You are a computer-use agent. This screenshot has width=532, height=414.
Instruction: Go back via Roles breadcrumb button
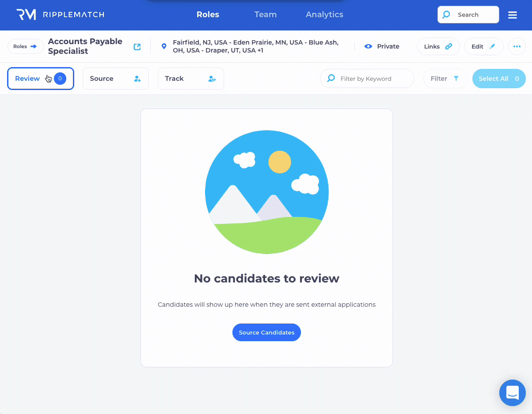25,46
